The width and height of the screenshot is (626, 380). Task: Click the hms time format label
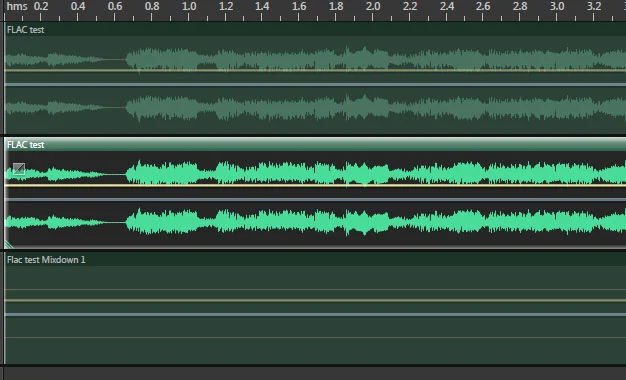coord(17,6)
